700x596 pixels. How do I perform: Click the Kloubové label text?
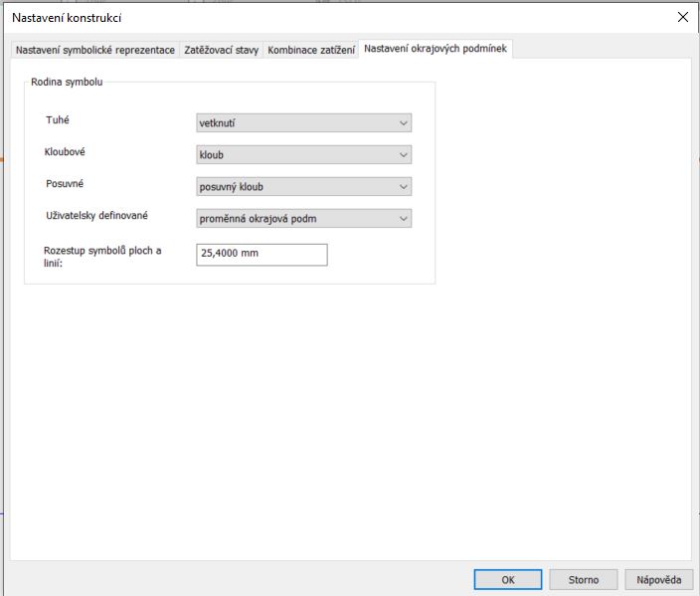pos(66,152)
